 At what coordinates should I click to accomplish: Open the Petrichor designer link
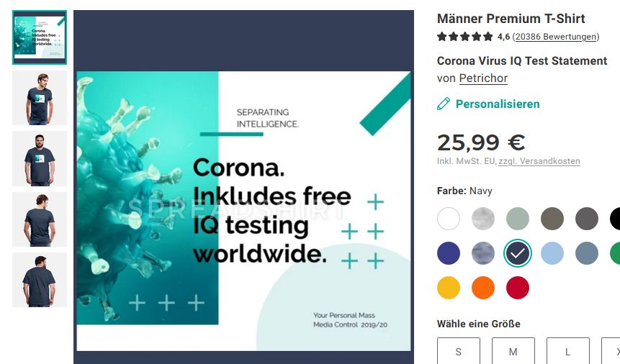483,78
